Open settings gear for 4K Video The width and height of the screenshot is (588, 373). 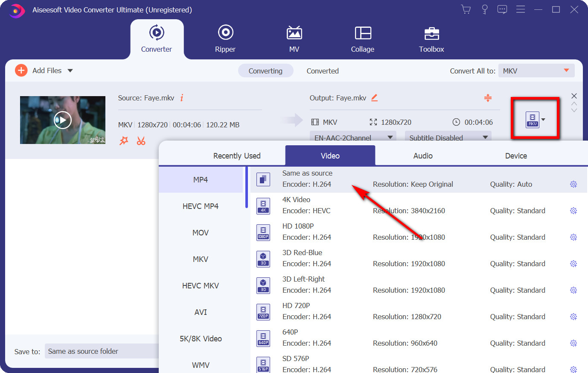(573, 211)
